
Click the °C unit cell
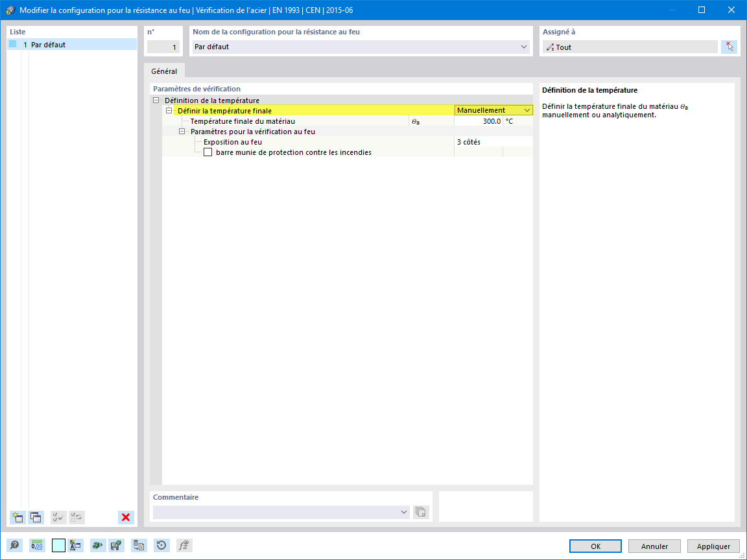[x=518, y=121]
